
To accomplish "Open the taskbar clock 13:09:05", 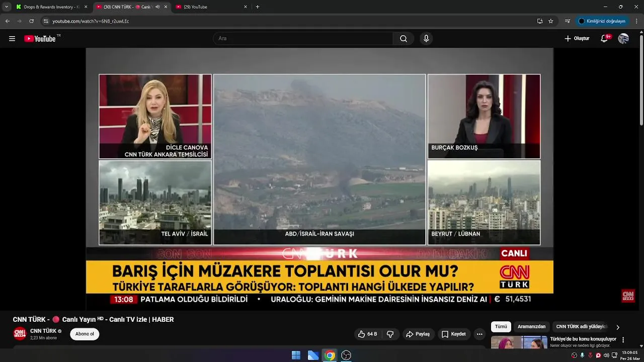I will coord(629,355).
